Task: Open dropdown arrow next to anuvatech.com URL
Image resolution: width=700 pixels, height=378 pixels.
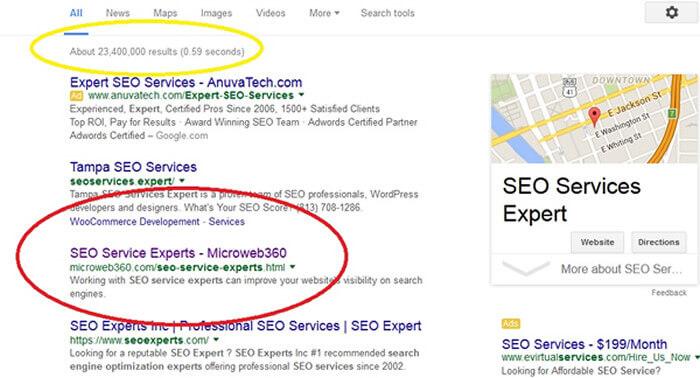Action: click(301, 95)
